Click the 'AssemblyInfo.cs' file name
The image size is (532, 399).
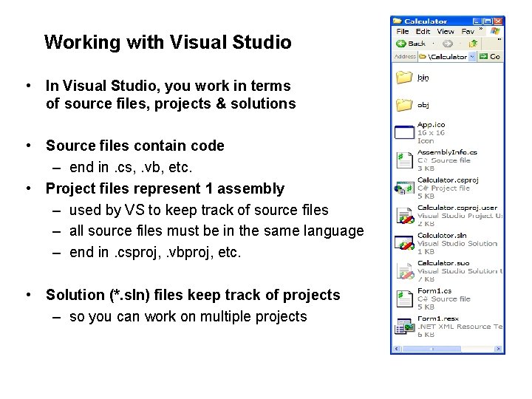click(x=447, y=152)
